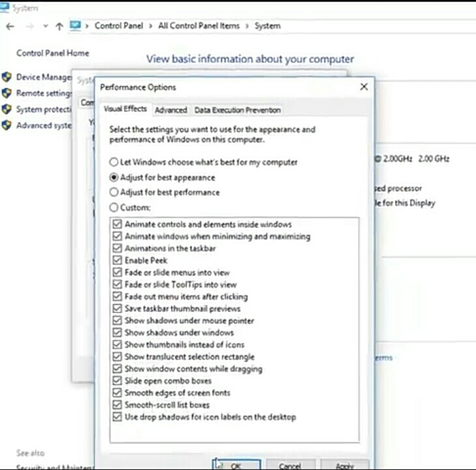Expand chevron after All Control Panel Items
Viewport: 476px width, 470px height.
pos(247,26)
